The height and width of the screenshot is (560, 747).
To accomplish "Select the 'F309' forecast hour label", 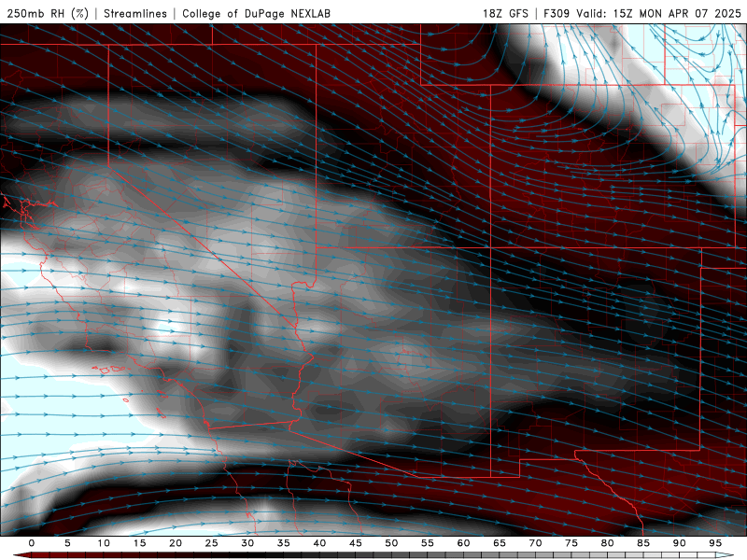I will coord(557,13).
